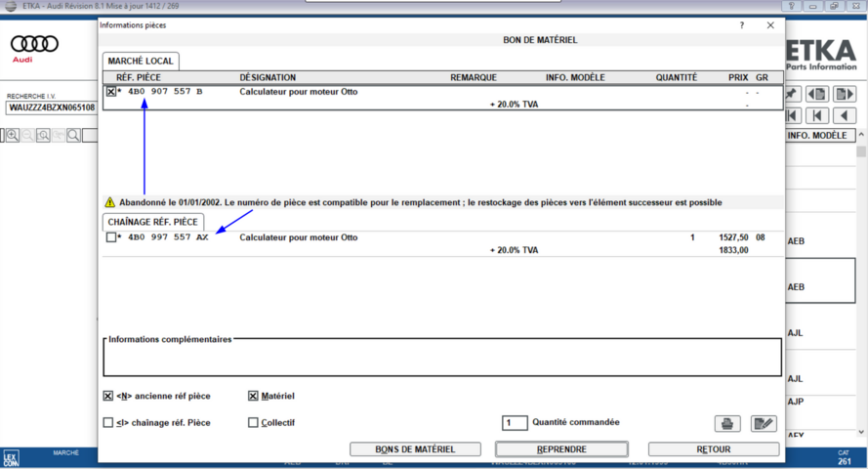Click the REMARQUE column header

coord(474,77)
